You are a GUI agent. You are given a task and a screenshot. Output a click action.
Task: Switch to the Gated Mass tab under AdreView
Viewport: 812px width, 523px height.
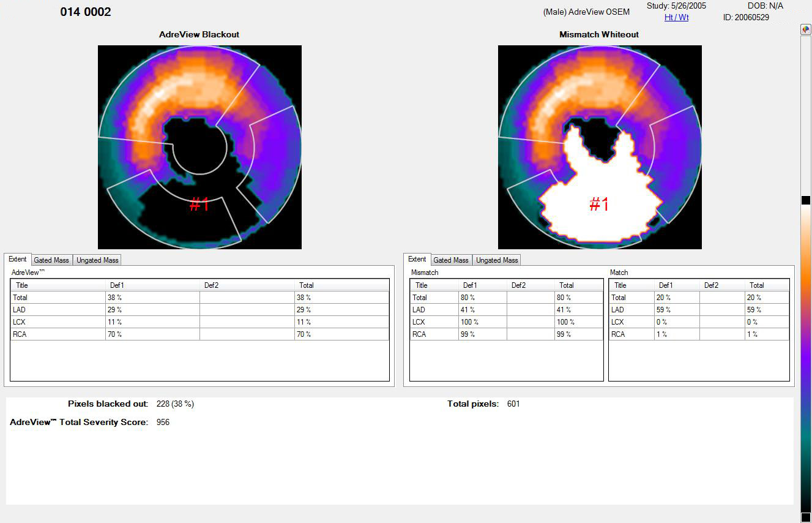click(x=51, y=260)
